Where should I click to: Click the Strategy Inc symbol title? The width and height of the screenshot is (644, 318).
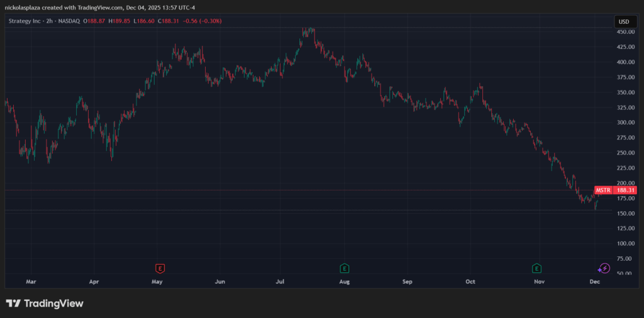point(30,21)
